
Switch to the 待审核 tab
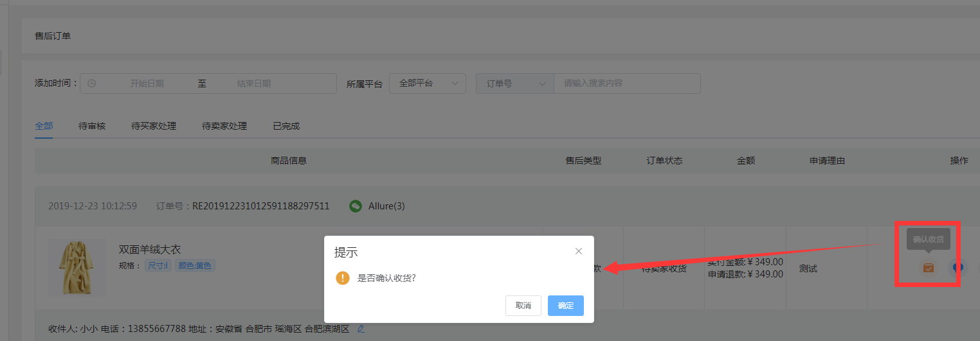pyautogui.click(x=92, y=126)
